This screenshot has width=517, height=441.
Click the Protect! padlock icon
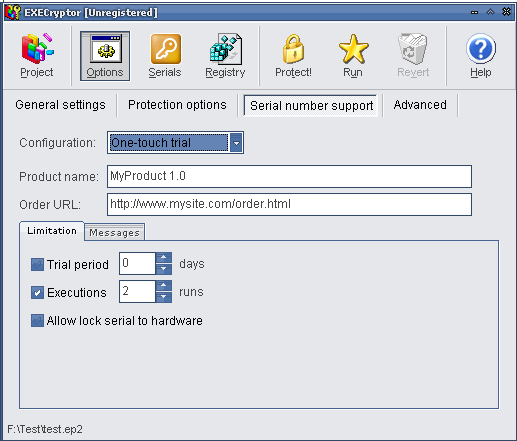pyautogui.click(x=293, y=49)
